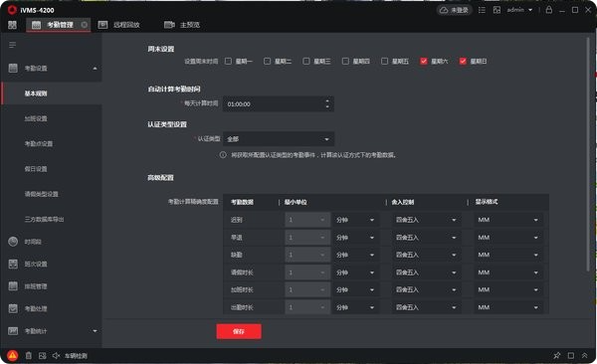Collapse sidebar using hamburger icon
Screen dimensions: 597x364
point(12,45)
